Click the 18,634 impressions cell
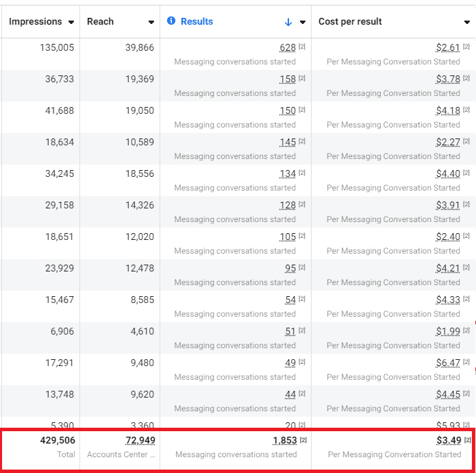The width and height of the screenshot is (476, 473). [x=60, y=143]
